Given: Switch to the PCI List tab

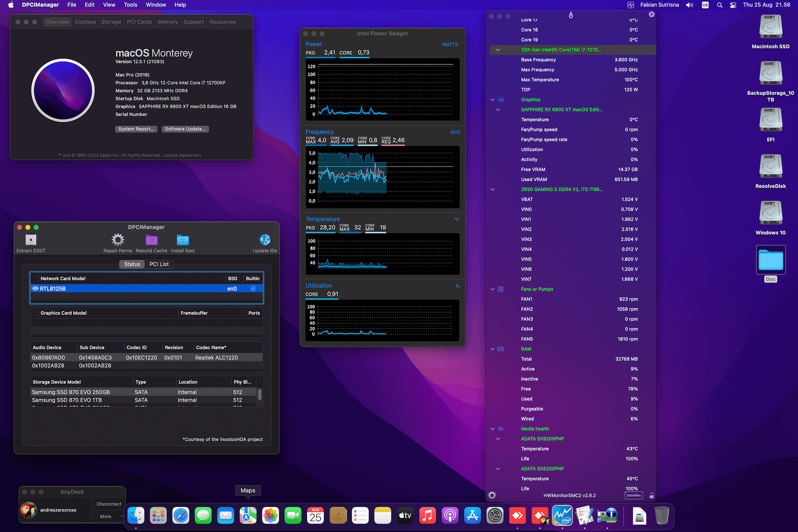Looking at the screenshot, I should point(159,264).
